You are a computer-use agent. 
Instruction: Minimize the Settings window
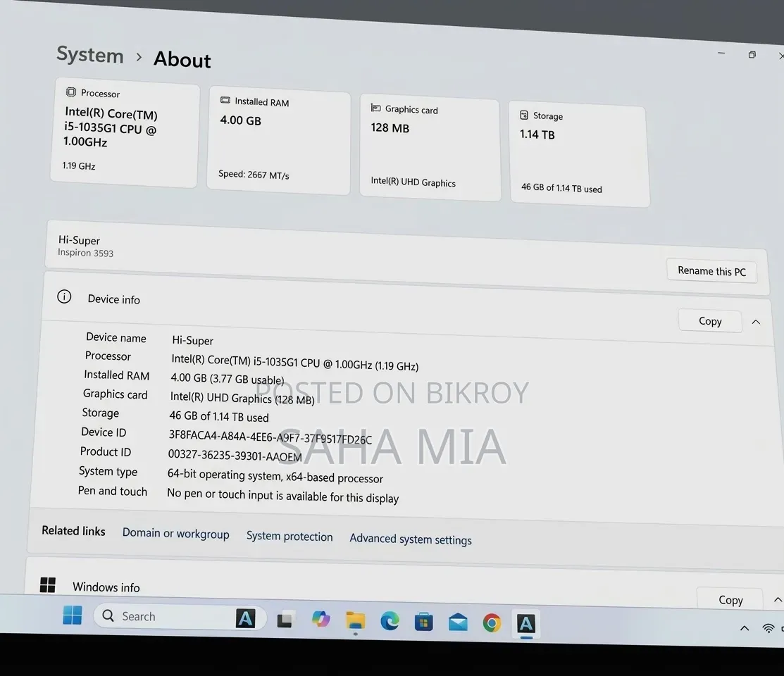pos(721,53)
